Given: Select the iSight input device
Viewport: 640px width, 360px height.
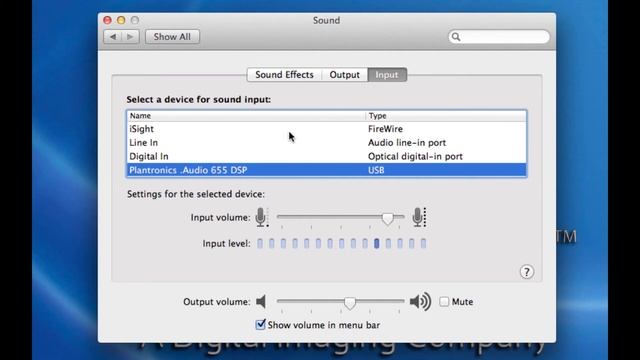Looking at the screenshot, I should pos(327,129).
